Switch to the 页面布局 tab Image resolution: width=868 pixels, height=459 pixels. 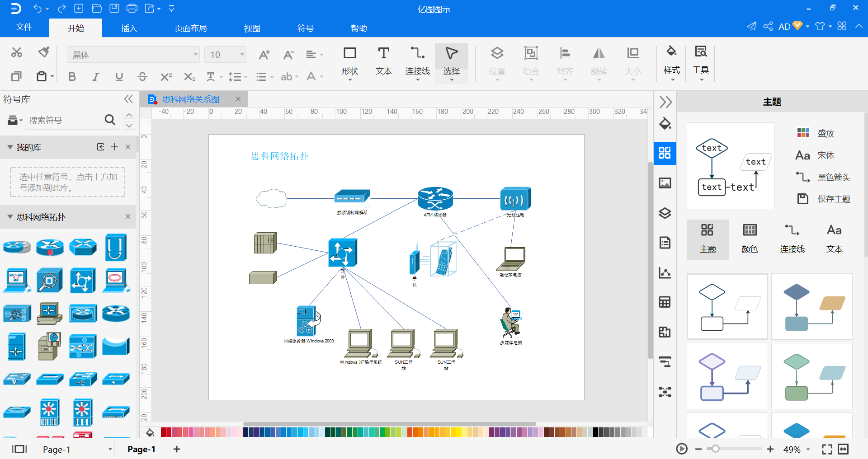(190, 28)
